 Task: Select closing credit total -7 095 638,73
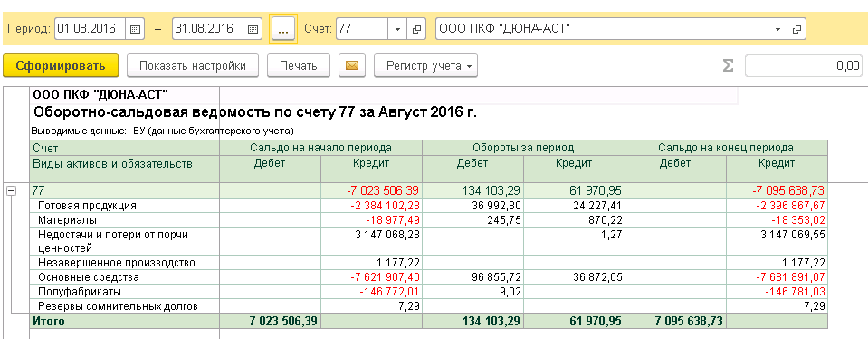[789, 191]
